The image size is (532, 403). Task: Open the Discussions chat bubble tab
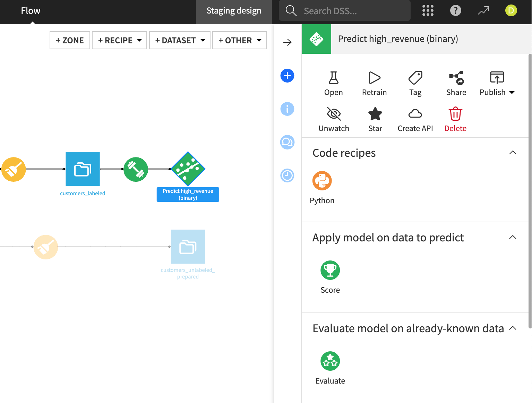pos(287,142)
